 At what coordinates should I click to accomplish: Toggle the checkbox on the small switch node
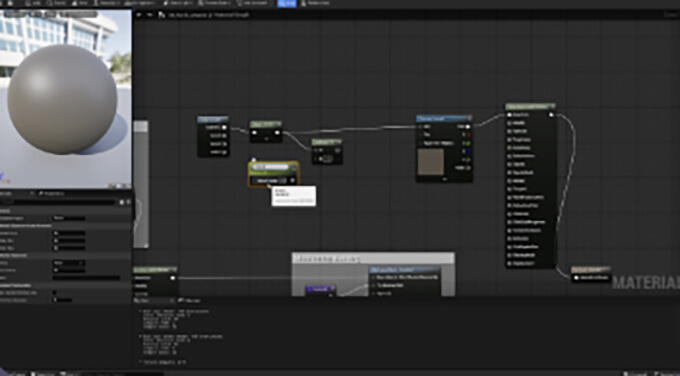coord(327,159)
